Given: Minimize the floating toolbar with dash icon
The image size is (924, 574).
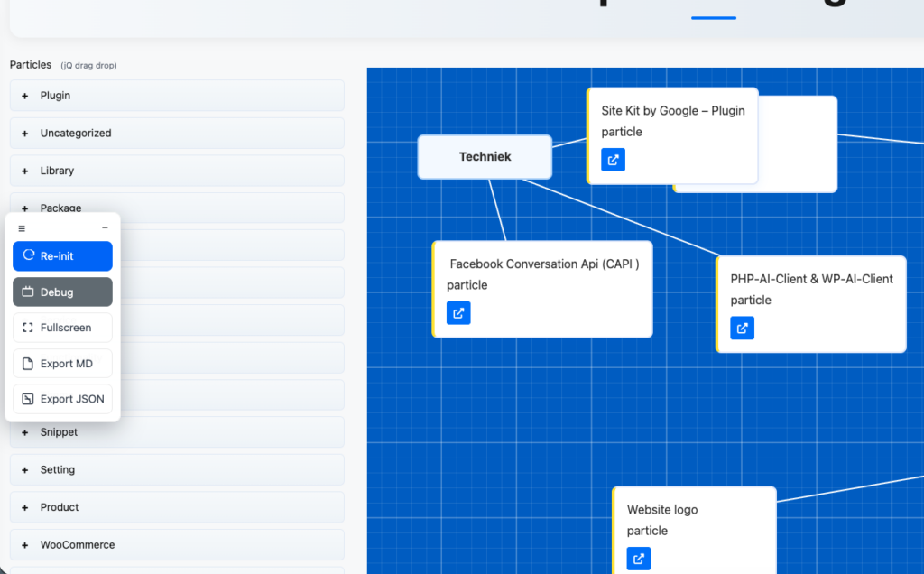Looking at the screenshot, I should click(x=105, y=228).
